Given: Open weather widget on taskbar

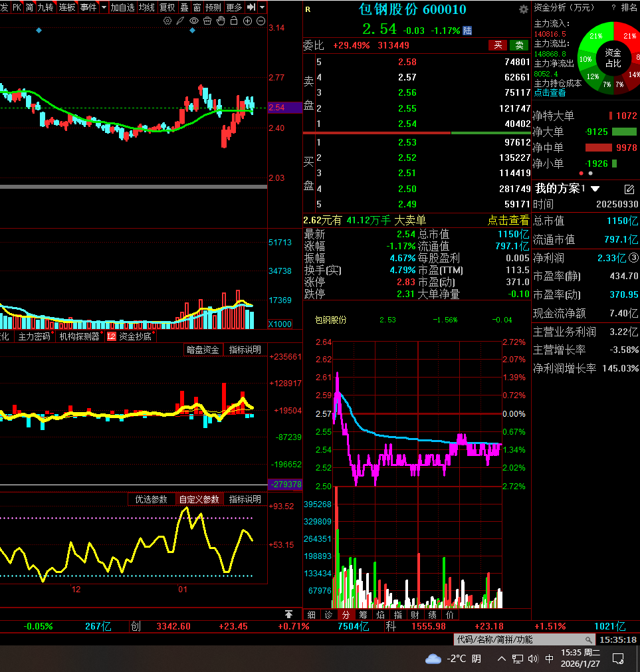Looking at the screenshot, I should pos(453,658).
